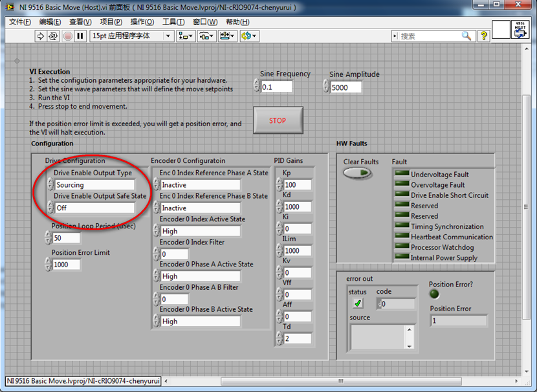Click the Internal Power Supply LED
Screen dimensions: 537x392
tap(402, 257)
